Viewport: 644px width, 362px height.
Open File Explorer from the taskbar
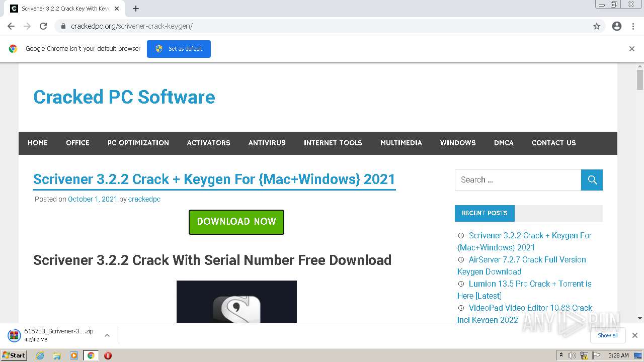point(57,355)
